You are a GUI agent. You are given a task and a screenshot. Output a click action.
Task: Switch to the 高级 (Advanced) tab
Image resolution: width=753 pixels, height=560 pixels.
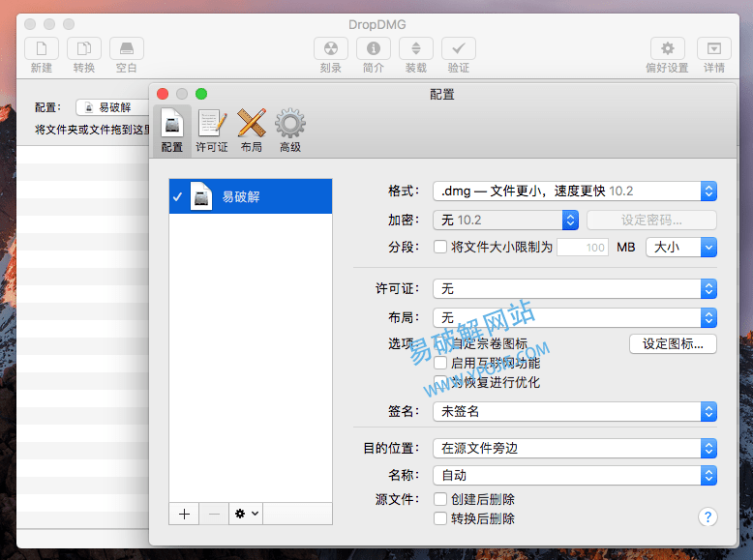[x=290, y=131]
